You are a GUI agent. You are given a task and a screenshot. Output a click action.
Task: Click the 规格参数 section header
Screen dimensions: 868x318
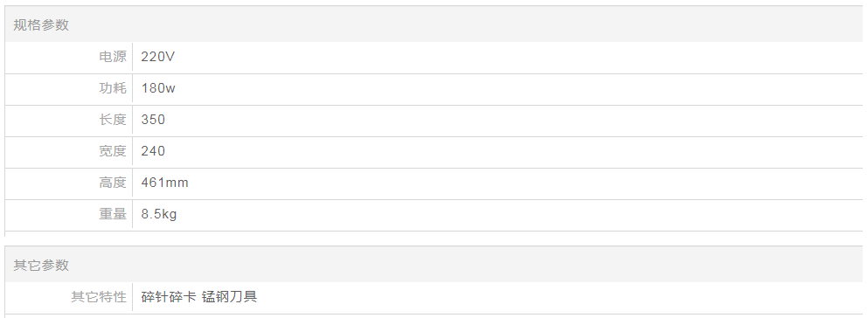click(41, 24)
